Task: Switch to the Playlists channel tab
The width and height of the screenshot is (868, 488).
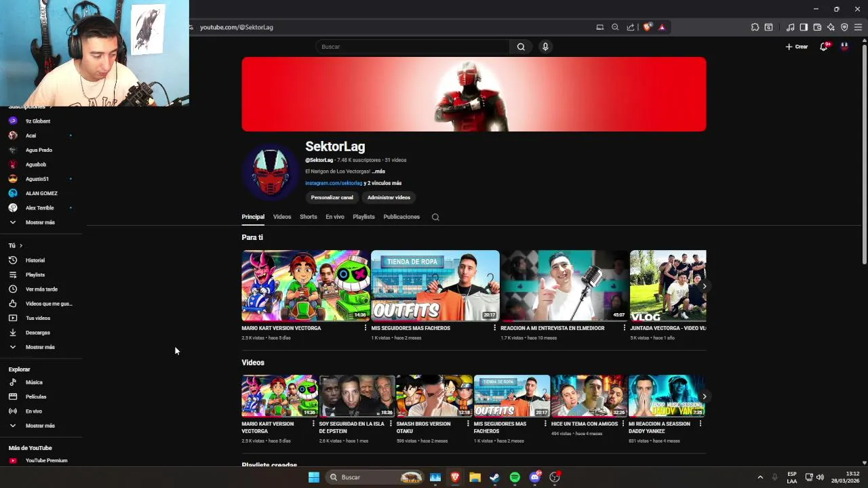Action: tap(363, 217)
